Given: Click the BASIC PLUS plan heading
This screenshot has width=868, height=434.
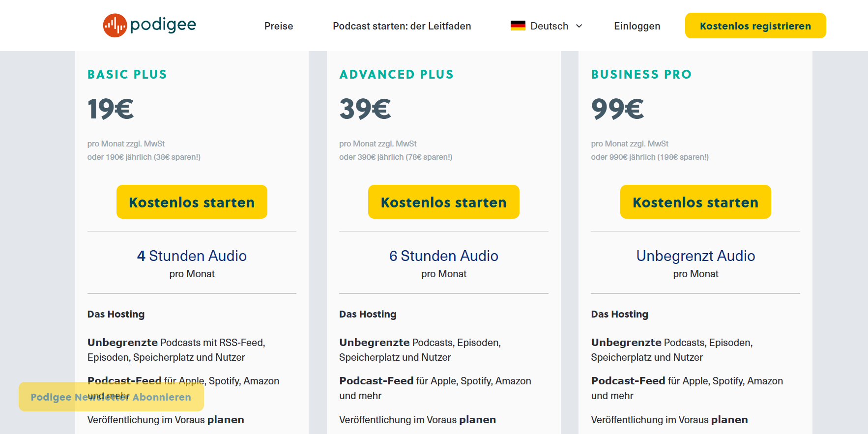Looking at the screenshot, I should click(x=127, y=74).
